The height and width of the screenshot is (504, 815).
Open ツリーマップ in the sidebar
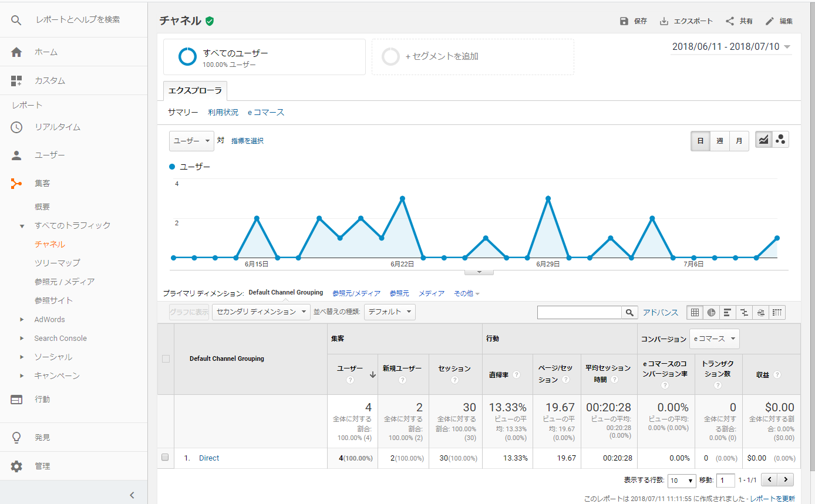(x=58, y=263)
